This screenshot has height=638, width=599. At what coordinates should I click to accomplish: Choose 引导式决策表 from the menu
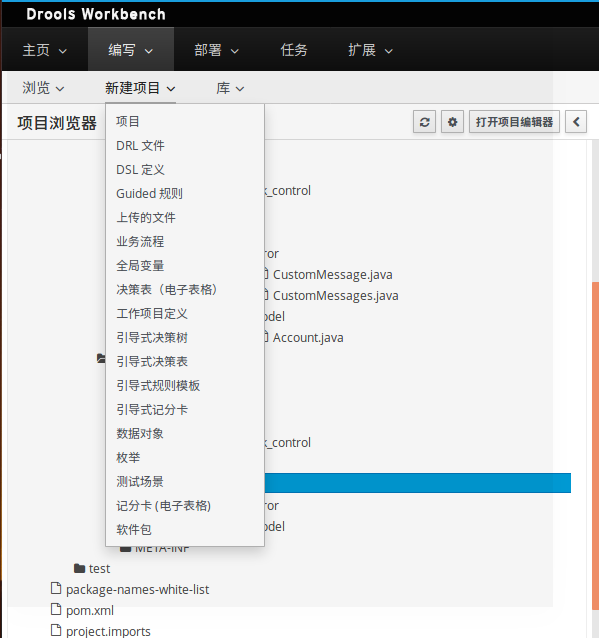tap(185, 361)
